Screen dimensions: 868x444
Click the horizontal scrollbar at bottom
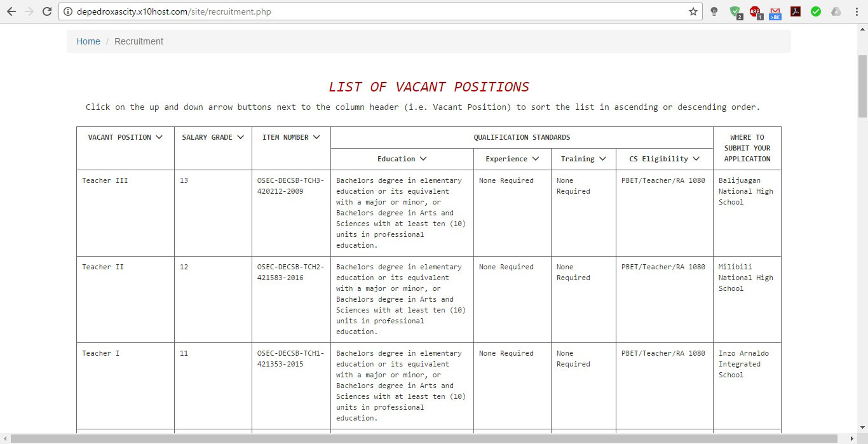click(426, 438)
